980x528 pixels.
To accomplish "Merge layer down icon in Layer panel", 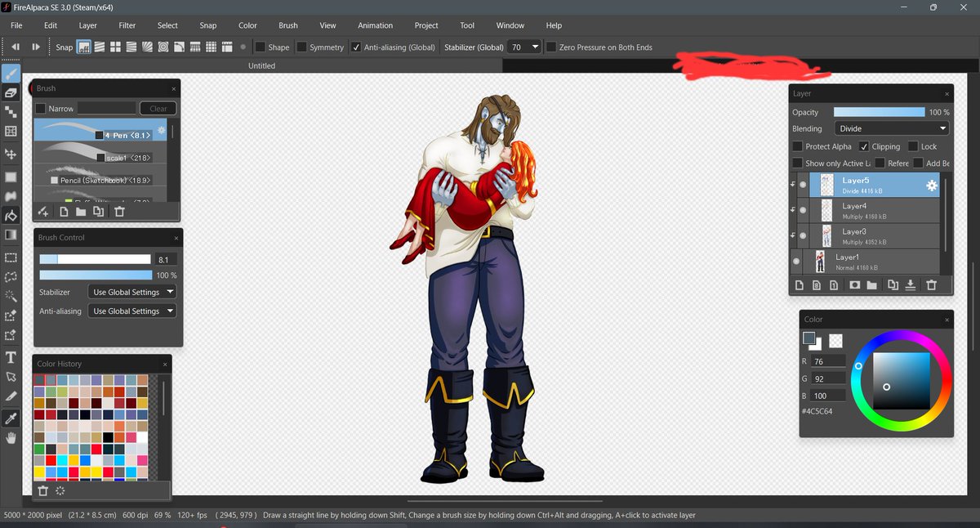I will 911,285.
